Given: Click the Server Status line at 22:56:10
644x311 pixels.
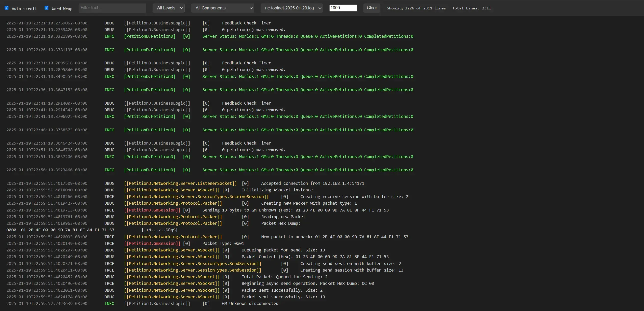Looking at the screenshot, I should tap(308, 170).
